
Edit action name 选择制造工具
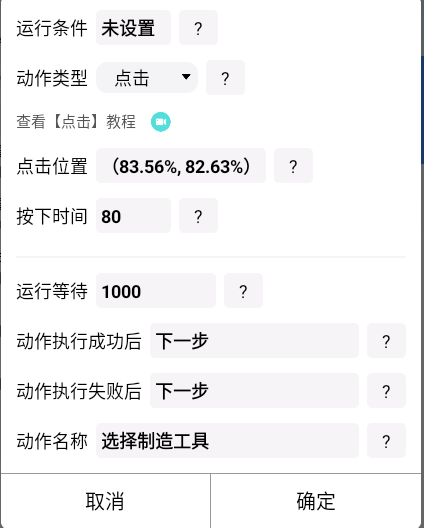pos(227,440)
